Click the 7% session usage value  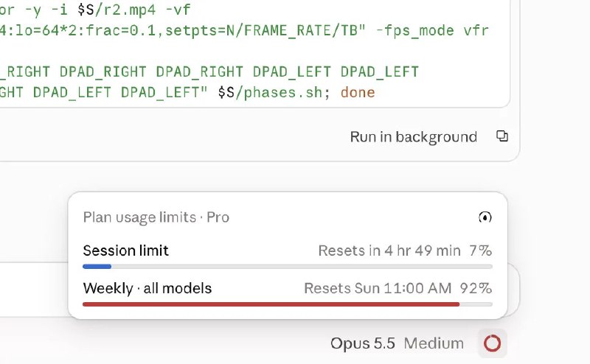[x=481, y=251]
